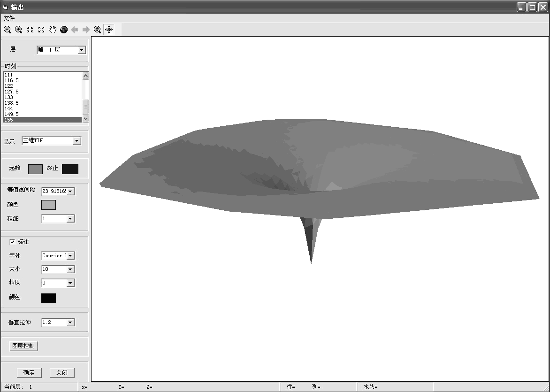This screenshot has width=550, height=392.
Task: Click the zoom out magnifier icon
Action: click(8, 30)
